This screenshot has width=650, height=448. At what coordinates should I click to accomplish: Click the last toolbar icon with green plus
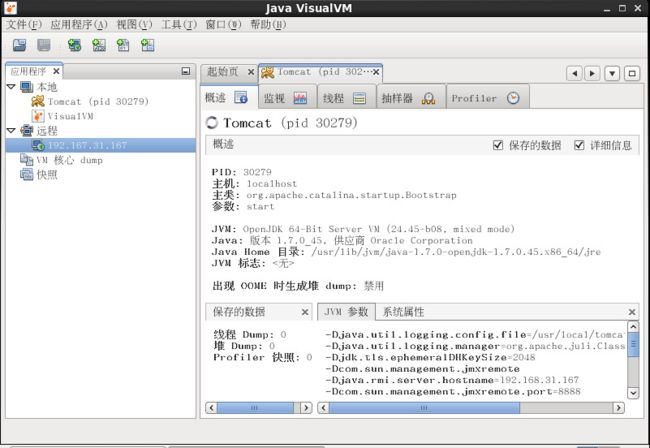click(x=148, y=45)
